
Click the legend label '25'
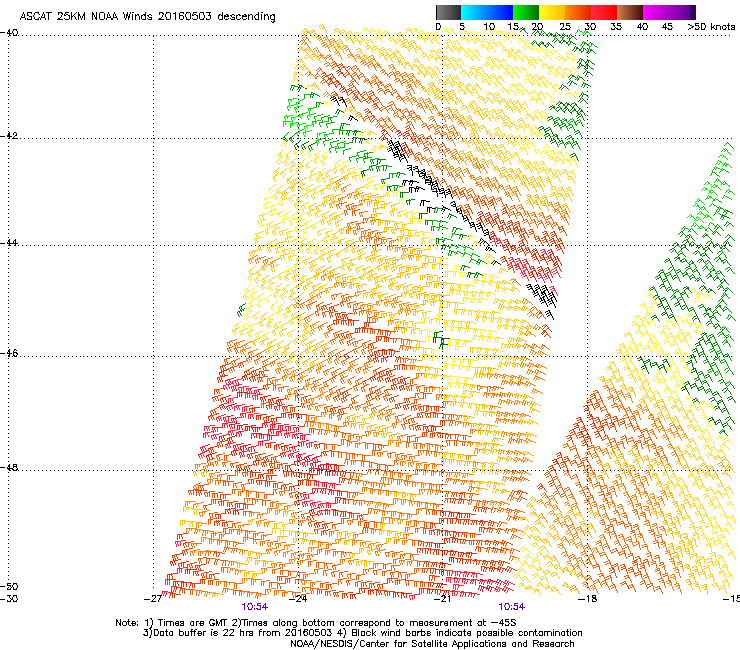click(565, 27)
